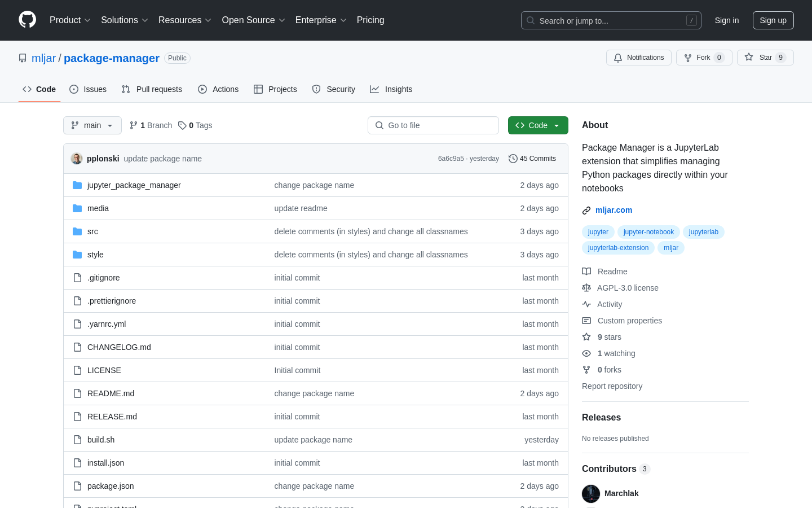The width and height of the screenshot is (812, 508).
Task: Open the README.md file
Action: click(x=111, y=393)
